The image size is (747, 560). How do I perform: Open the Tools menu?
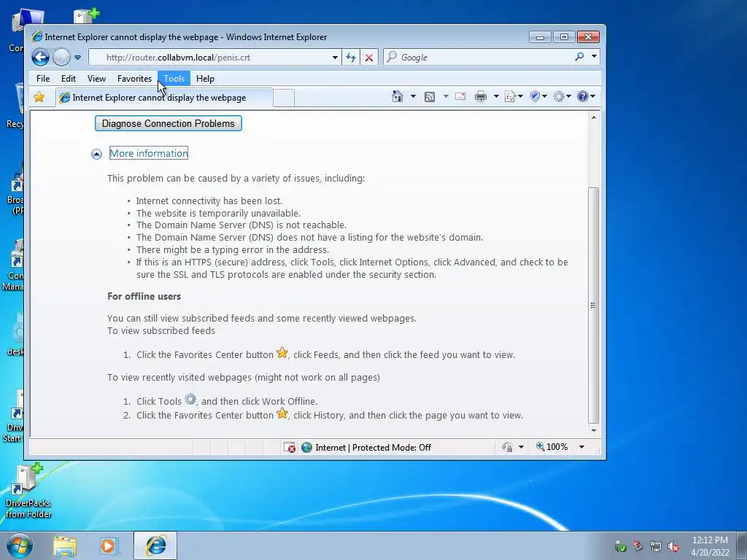tap(174, 79)
